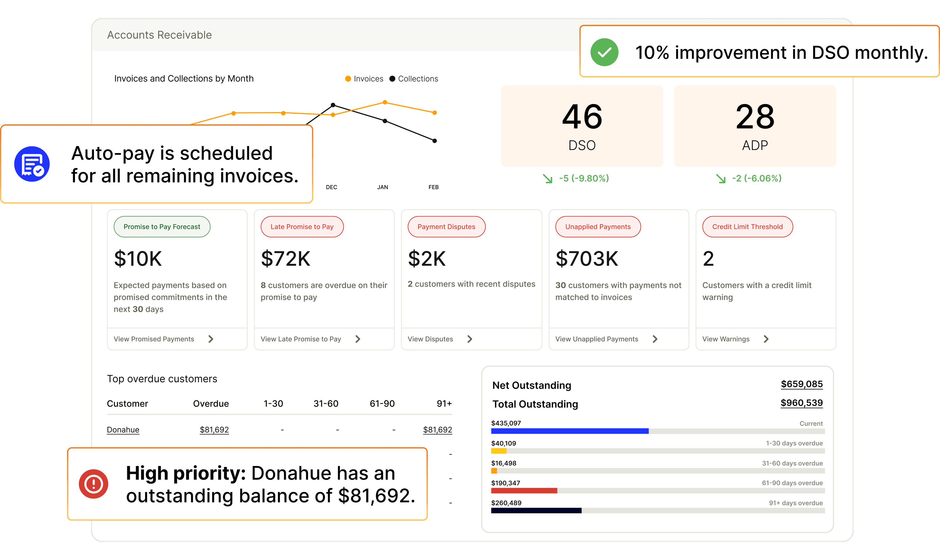Click the 91+ column header
The height and width of the screenshot is (560, 940).
[444, 403]
